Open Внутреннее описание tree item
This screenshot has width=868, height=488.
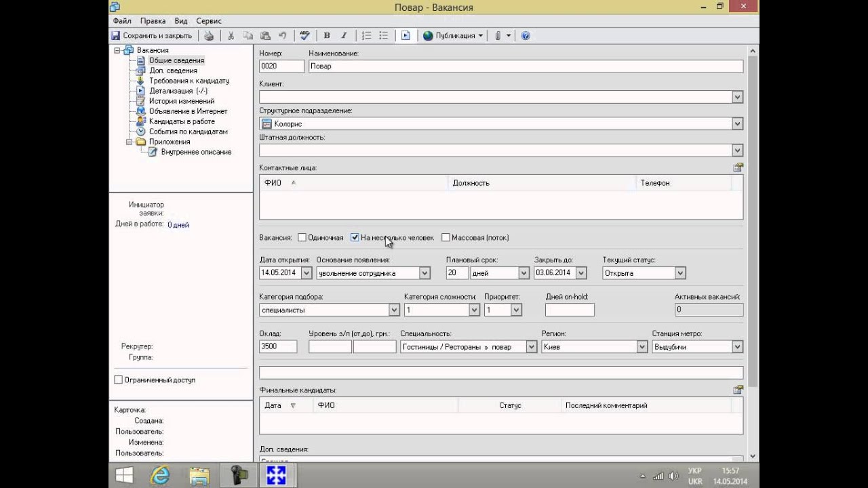(196, 152)
